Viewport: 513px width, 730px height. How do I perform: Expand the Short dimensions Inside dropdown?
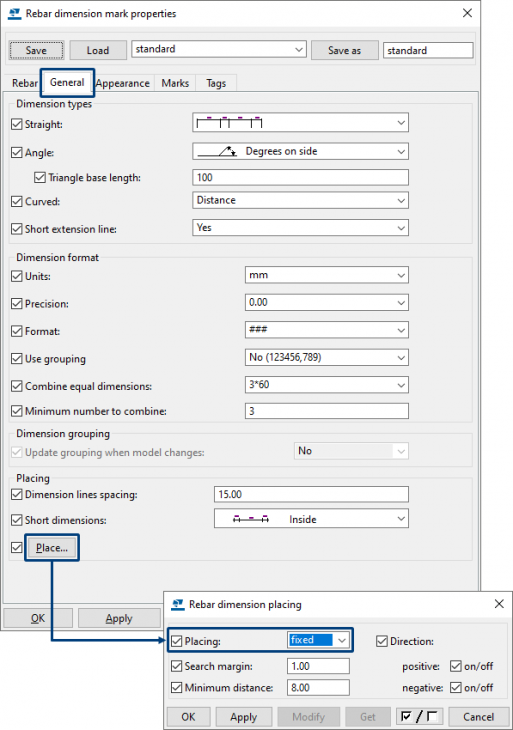coord(311,519)
